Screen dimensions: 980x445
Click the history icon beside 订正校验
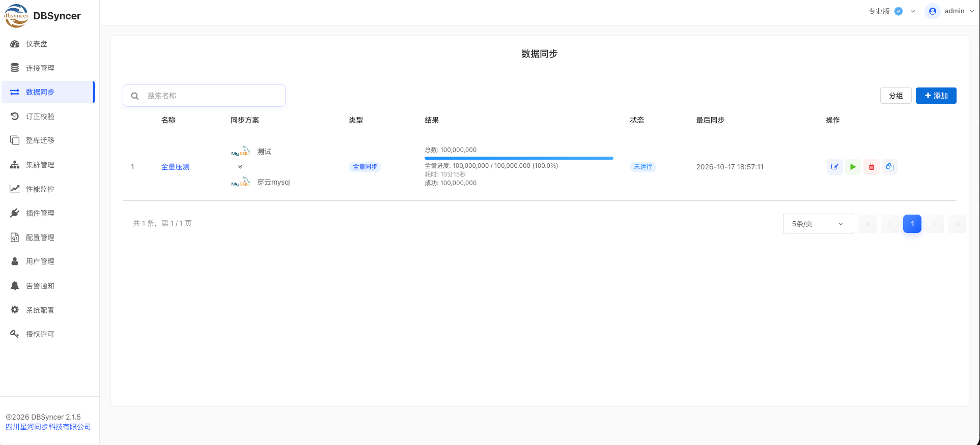click(15, 116)
